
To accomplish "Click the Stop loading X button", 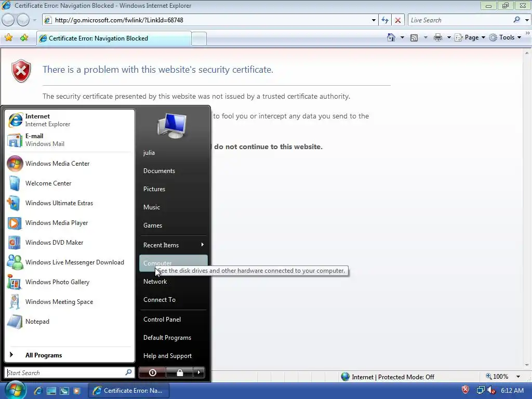I will click(397, 20).
